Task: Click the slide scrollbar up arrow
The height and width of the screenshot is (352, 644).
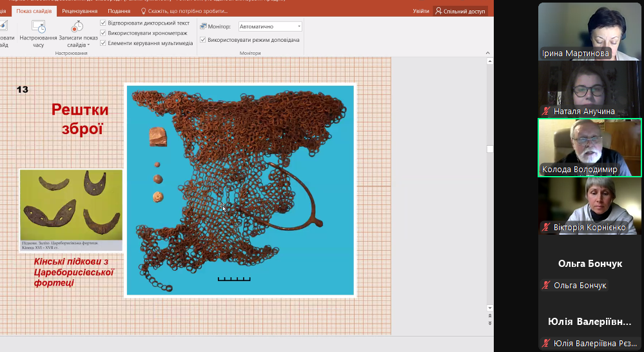Action: [489, 61]
